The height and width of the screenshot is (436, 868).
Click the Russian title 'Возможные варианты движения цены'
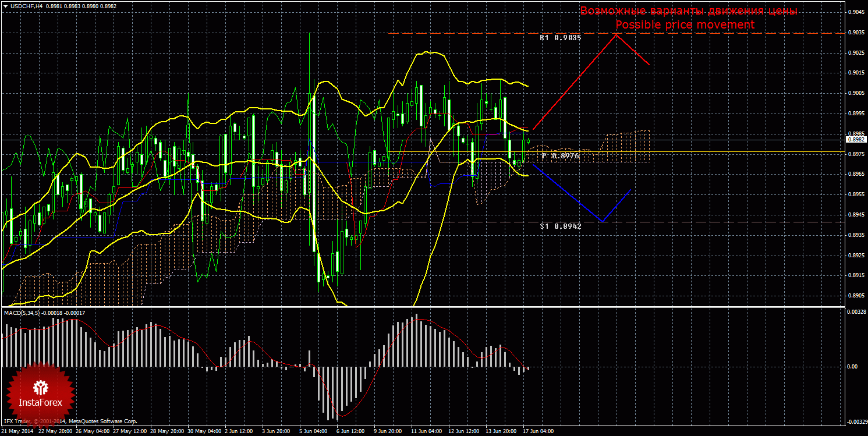coord(688,11)
